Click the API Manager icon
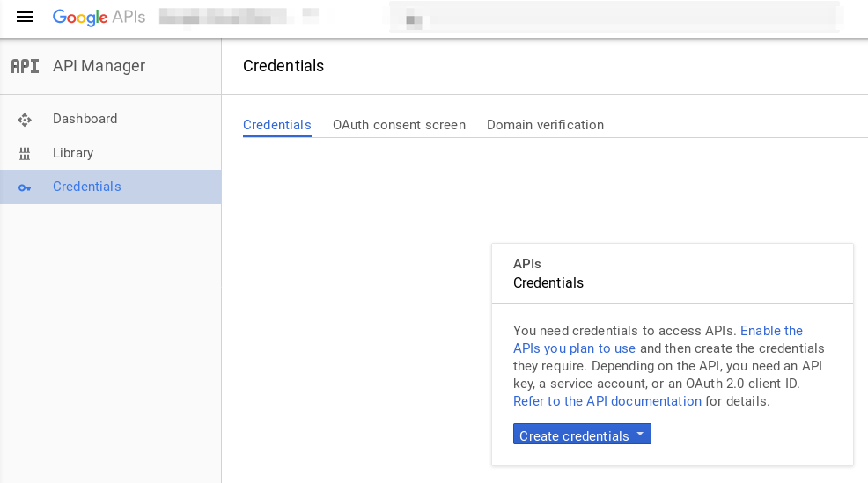 (x=25, y=66)
